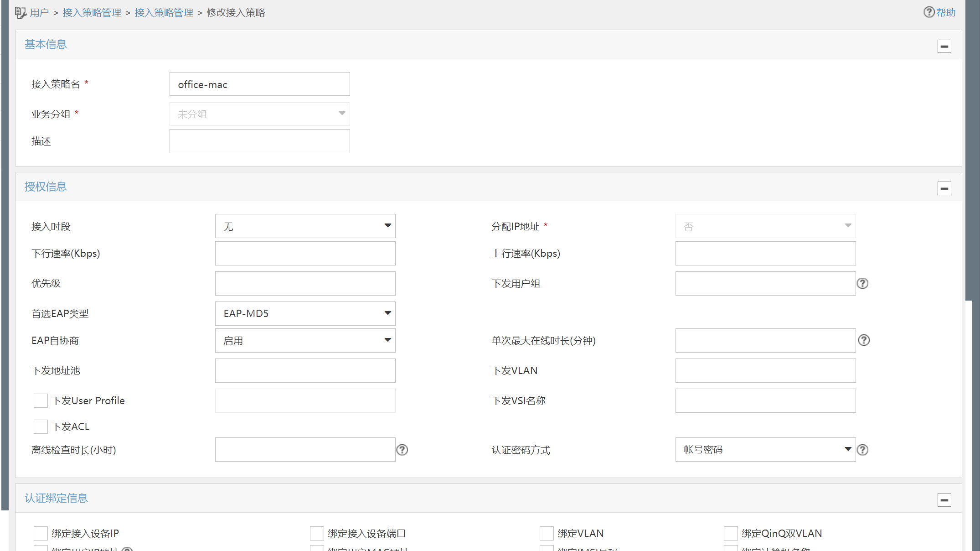Image resolution: width=980 pixels, height=551 pixels.
Task: Open the 接入时段 dropdown
Action: pos(305,226)
